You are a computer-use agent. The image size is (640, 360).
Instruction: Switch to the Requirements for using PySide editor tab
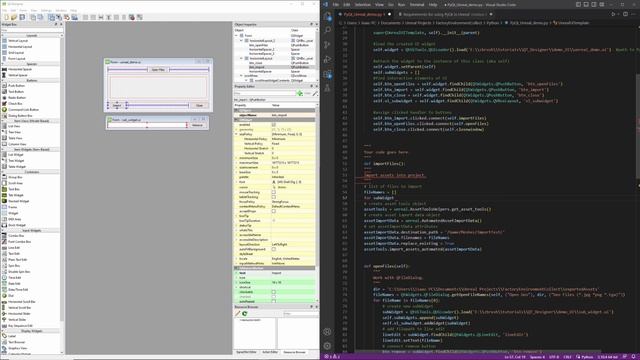point(445,14)
